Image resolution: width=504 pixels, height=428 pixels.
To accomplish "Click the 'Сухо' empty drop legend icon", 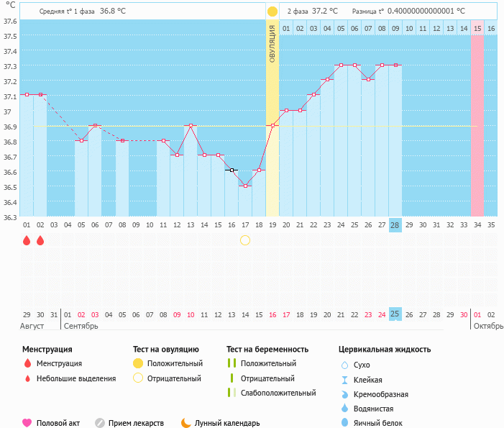I will (x=344, y=365).
